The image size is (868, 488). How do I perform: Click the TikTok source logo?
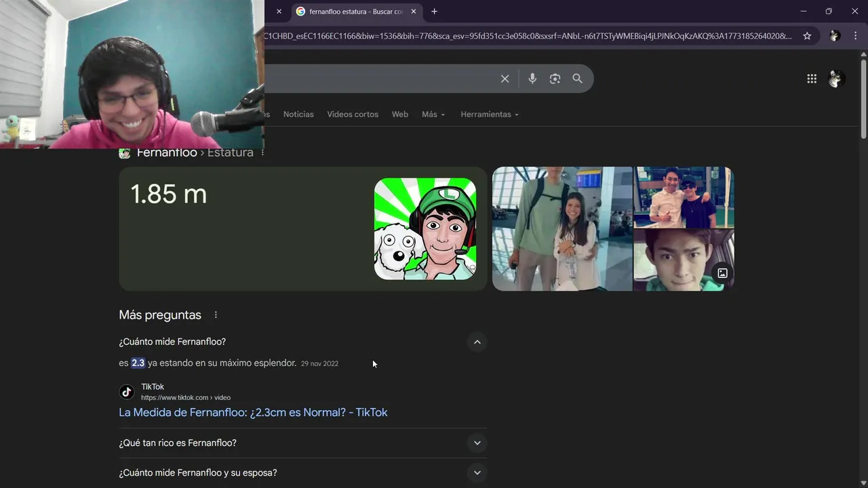[127, 392]
